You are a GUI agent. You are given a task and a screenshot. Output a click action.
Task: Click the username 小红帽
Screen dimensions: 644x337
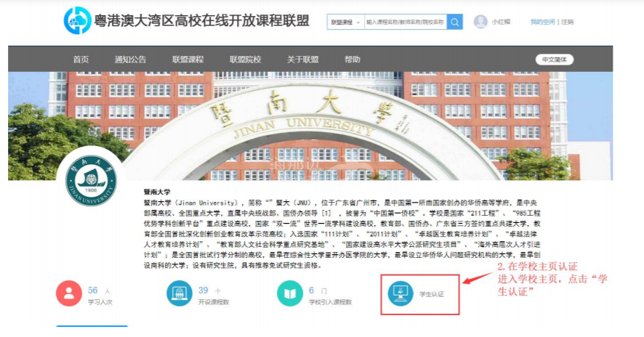[x=501, y=22]
